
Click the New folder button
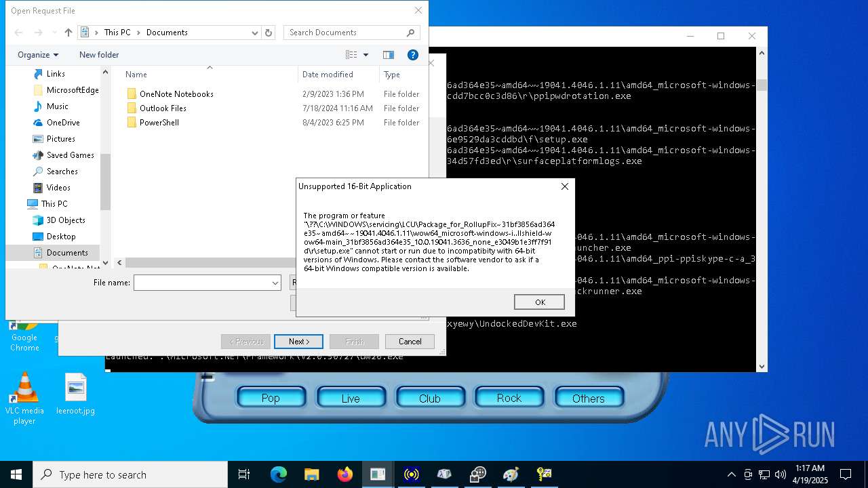[x=99, y=55]
